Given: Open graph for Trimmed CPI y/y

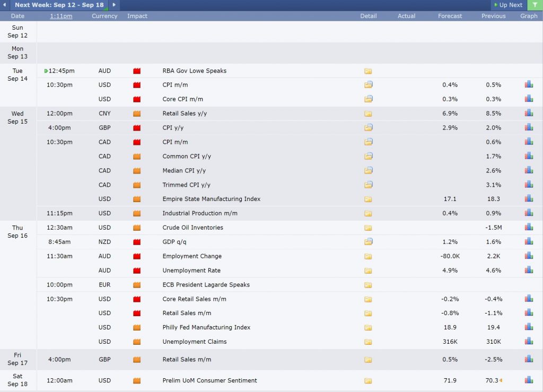Looking at the screenshot, I should click(x=529, y=184).
